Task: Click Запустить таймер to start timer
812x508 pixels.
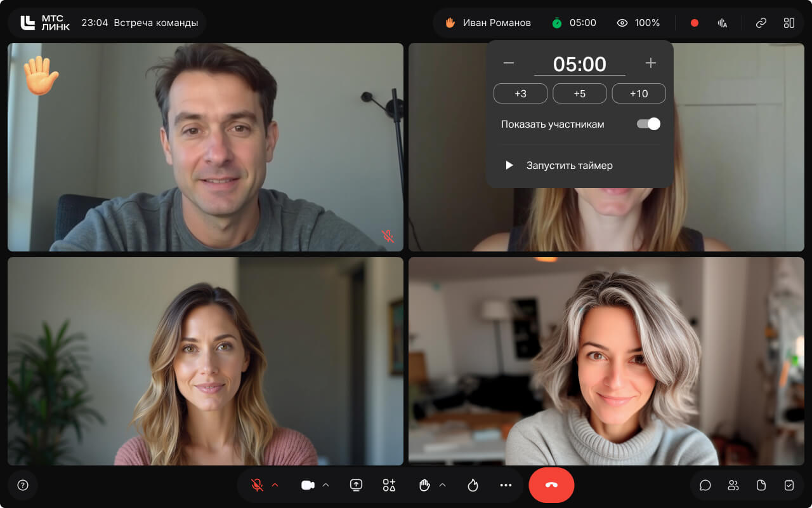Action: 569,165
